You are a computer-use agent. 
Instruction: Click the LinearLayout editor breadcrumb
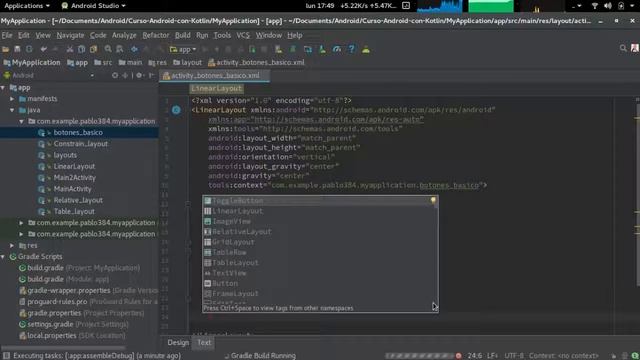216,89
